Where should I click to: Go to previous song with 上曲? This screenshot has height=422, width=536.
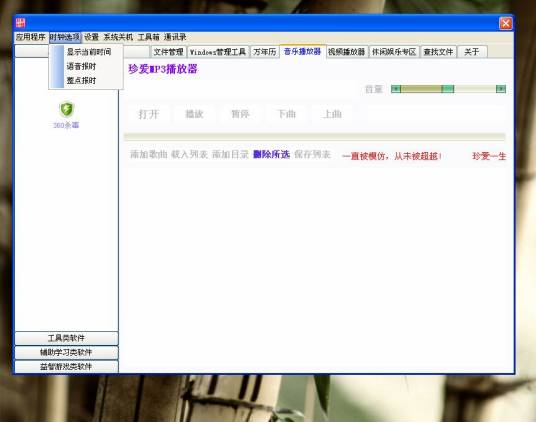pyautogui.click(x=332, y=114)
